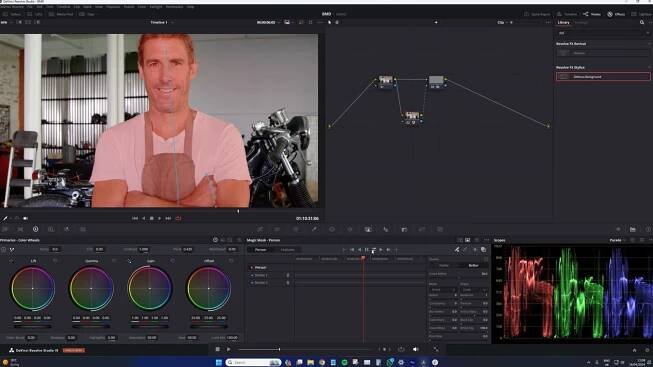Switch to the Library tab
The height and width of the screenshot is (367, 653).
[563, 22]
